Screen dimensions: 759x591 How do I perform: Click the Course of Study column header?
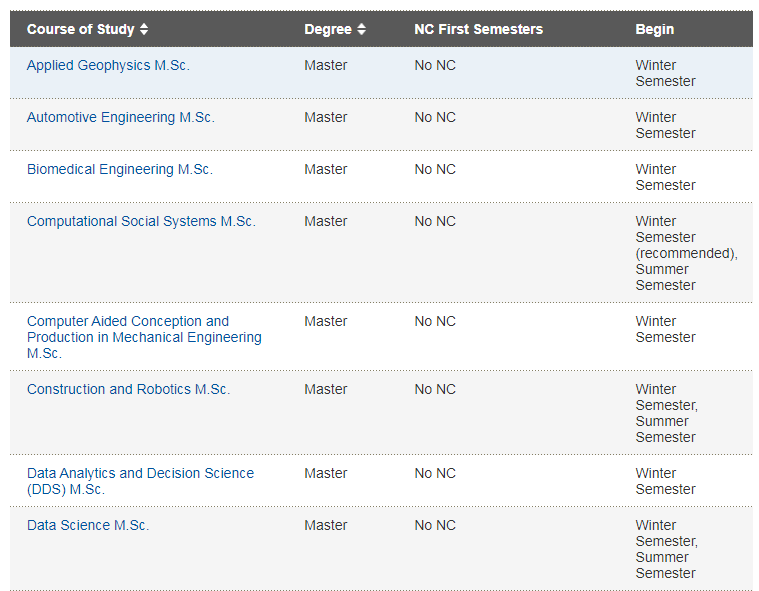pyautogui.click(x=80, y=29)
